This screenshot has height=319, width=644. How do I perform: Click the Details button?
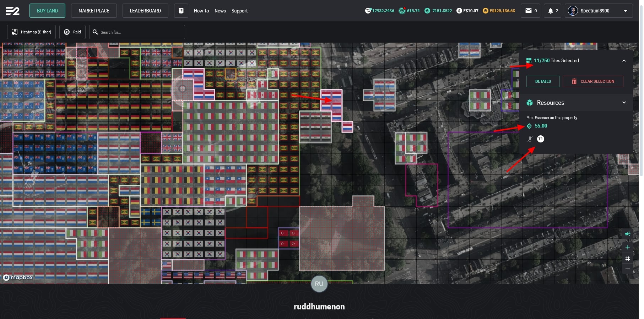543,81
